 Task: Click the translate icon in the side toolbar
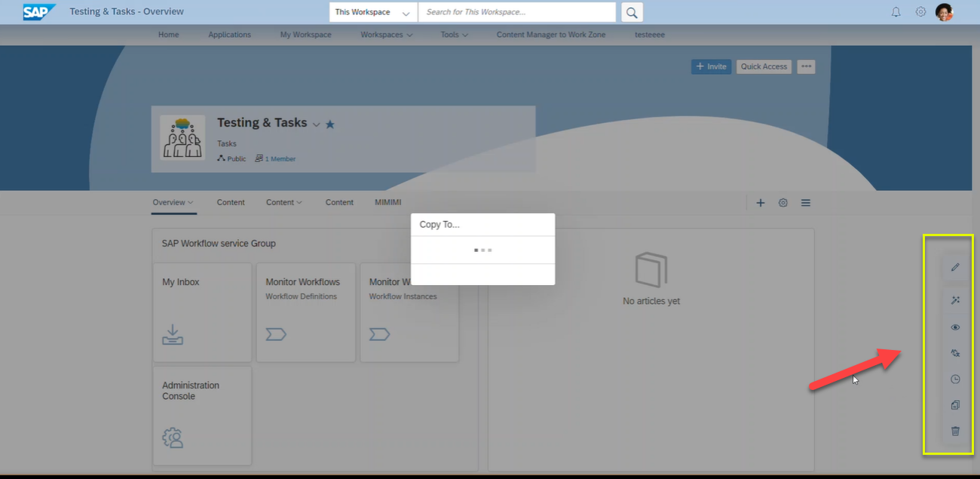[x=955, y=353]
